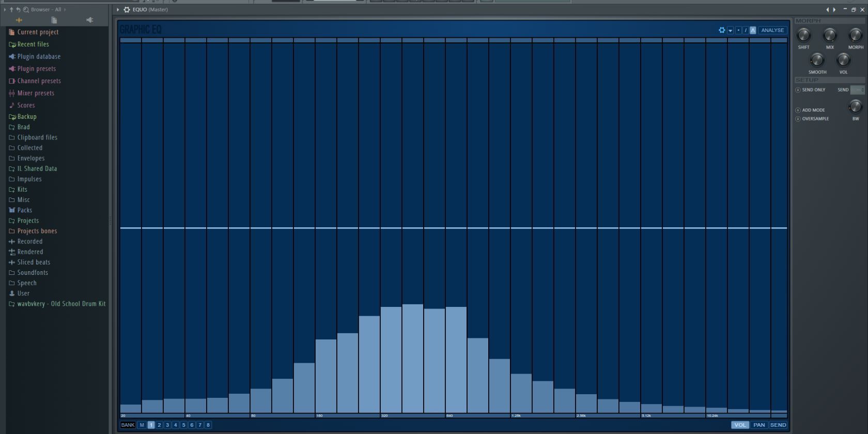868x434 pixels.
Task: Select bank 5
Action: click(x=183, y=425)
